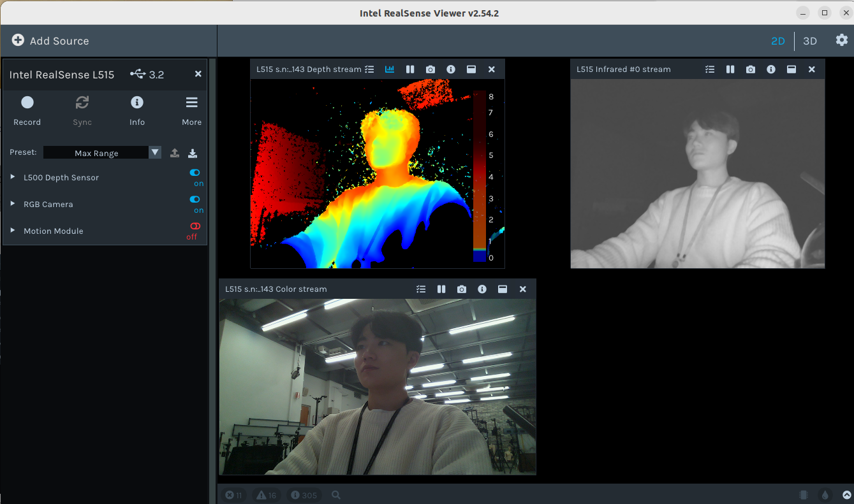Switch to 2D view

[x=777, y=41]
